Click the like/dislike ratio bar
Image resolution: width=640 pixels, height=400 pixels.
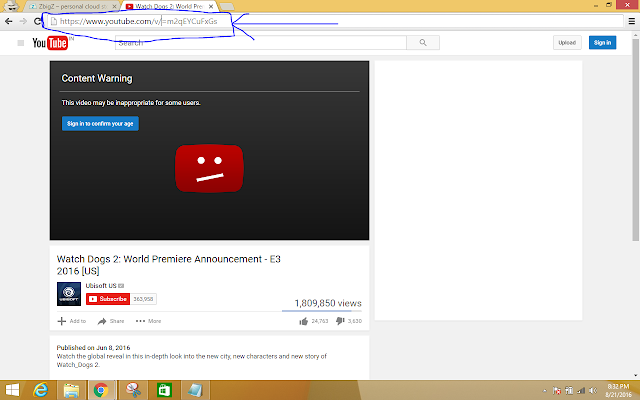click(x=321, y=311)
